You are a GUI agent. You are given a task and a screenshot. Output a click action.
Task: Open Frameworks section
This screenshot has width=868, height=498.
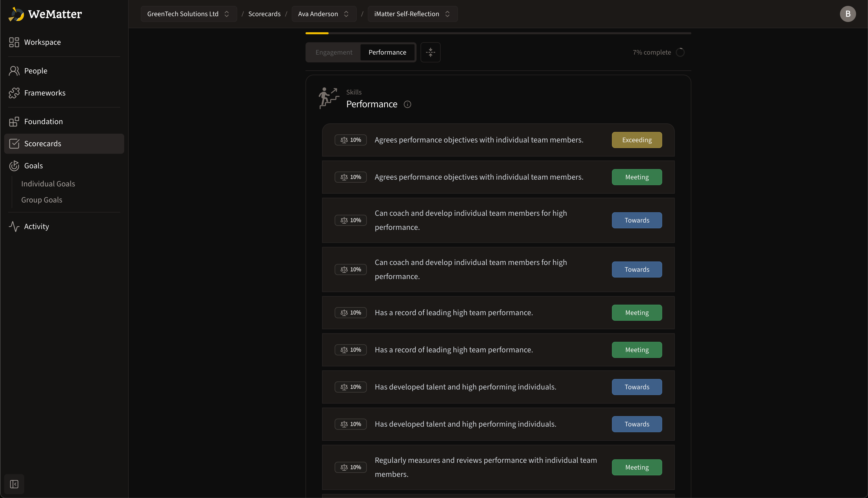64,93
